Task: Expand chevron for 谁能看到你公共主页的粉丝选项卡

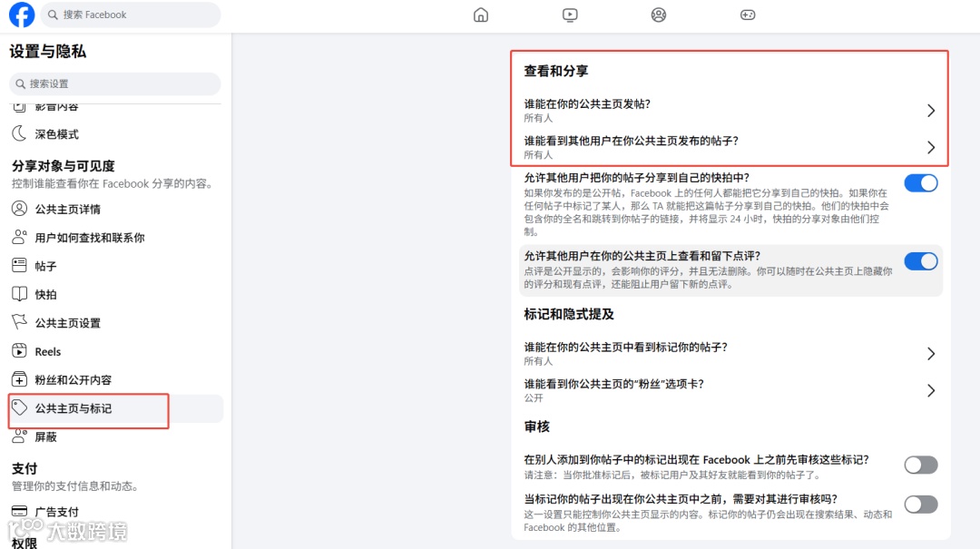Action: click(931, 391)
